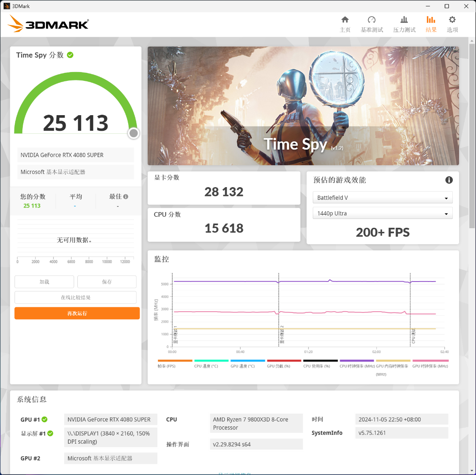Open the 1440p Ultra preset dropdown
Image resolution: width=476 pixels, height=475 pixels.
[x=382, y=213]
